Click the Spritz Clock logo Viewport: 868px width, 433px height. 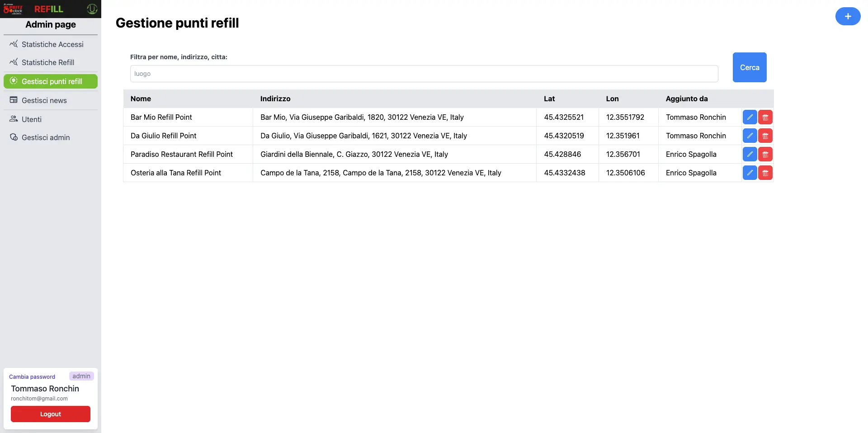click(13, 9)
